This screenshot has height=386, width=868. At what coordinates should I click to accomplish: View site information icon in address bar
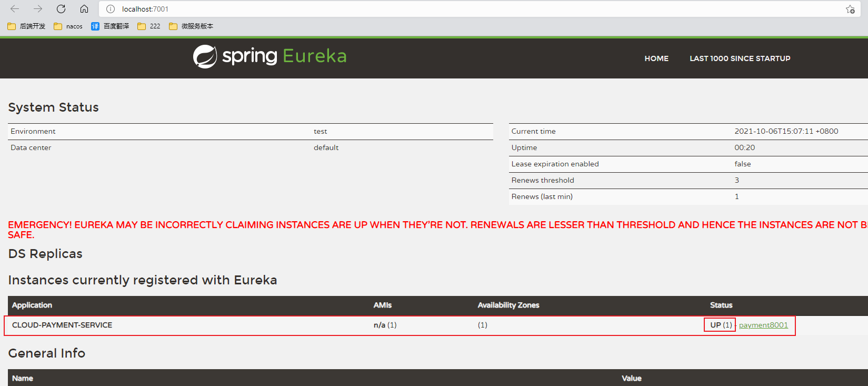(111, 9)
